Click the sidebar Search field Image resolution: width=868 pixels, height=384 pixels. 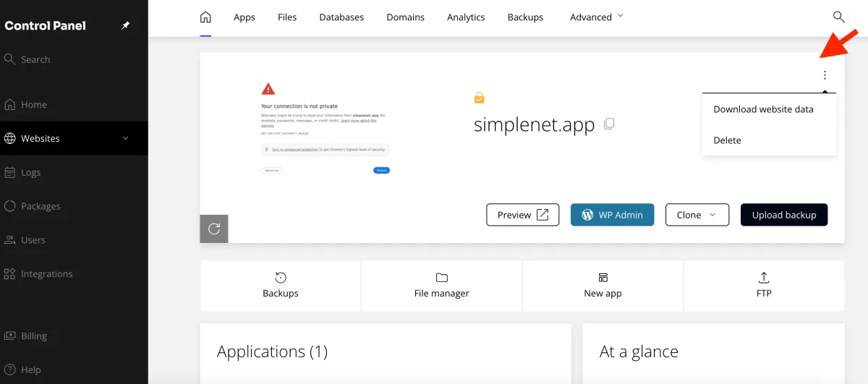(36, 59)
